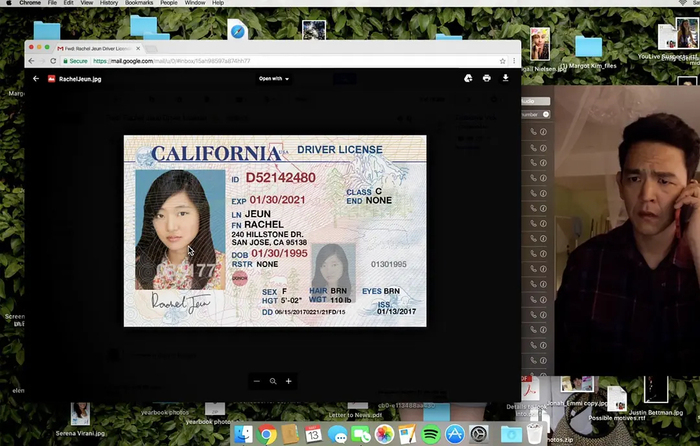This screenshot has width=700, height=446.
Task: Click the Audio button in call panel
Action: (534, 100)
